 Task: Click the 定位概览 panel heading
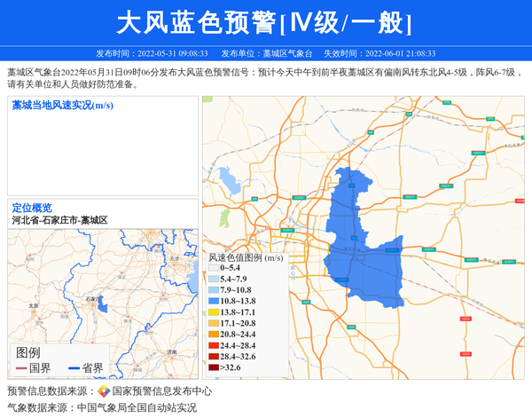(32, 207)
